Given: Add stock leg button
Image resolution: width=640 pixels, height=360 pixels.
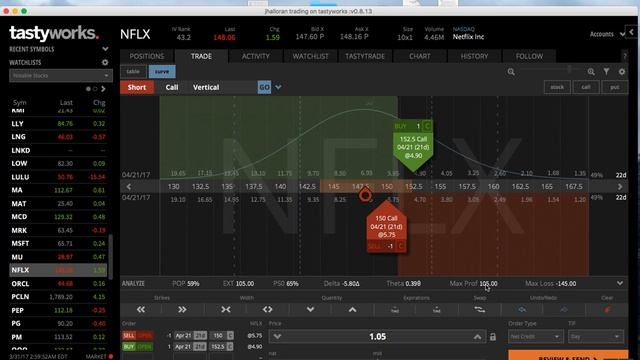Looking at the screenshot, I should tap(557, 87).
